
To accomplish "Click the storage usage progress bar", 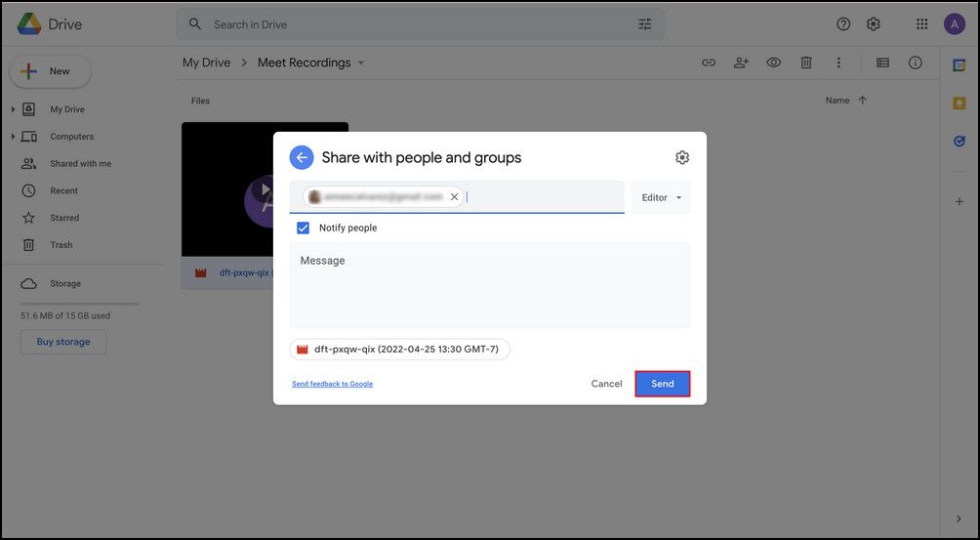I will point(79,304).
